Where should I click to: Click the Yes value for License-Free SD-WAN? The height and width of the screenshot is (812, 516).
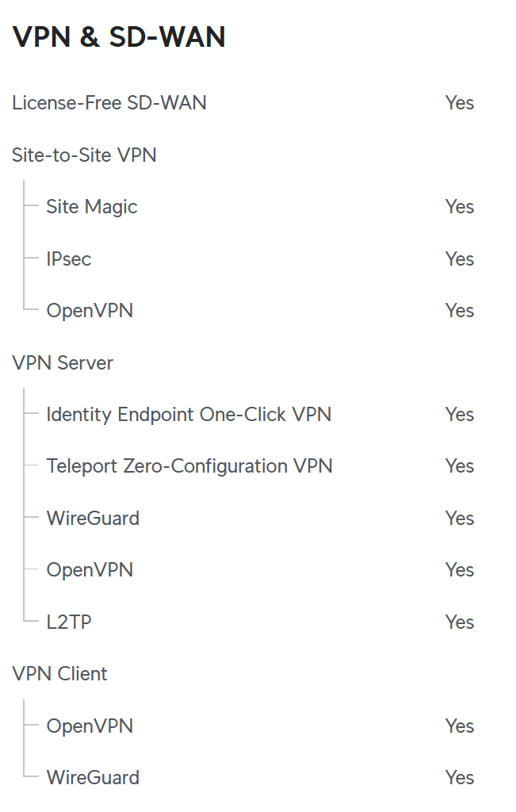[x=460, y=102]
